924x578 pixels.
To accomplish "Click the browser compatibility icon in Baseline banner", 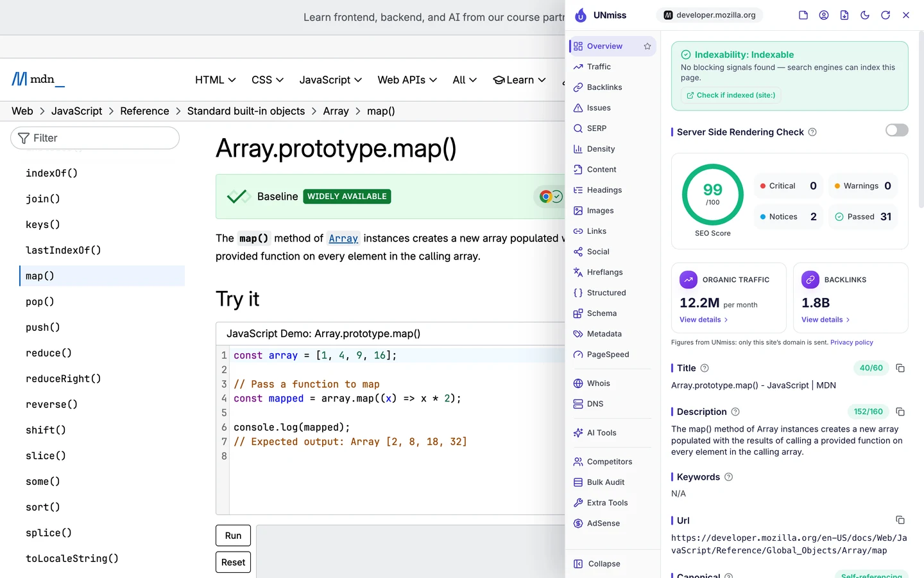I will [551, 197].
